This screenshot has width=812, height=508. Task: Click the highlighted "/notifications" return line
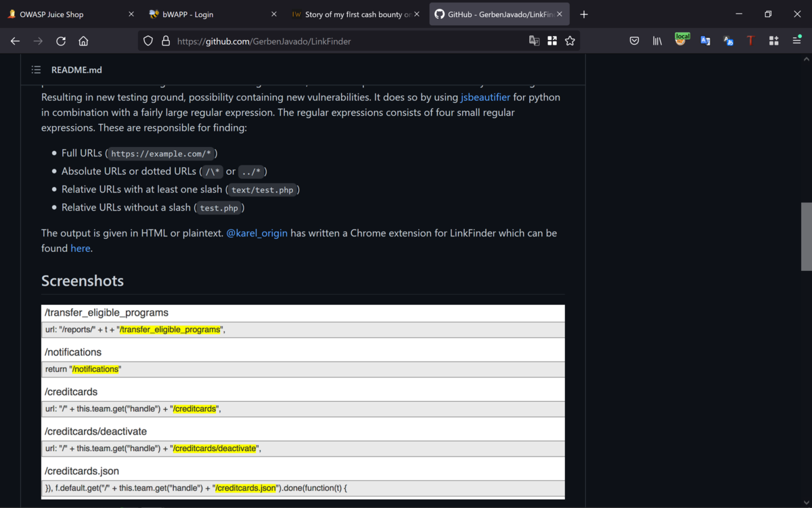click(303, 369)
